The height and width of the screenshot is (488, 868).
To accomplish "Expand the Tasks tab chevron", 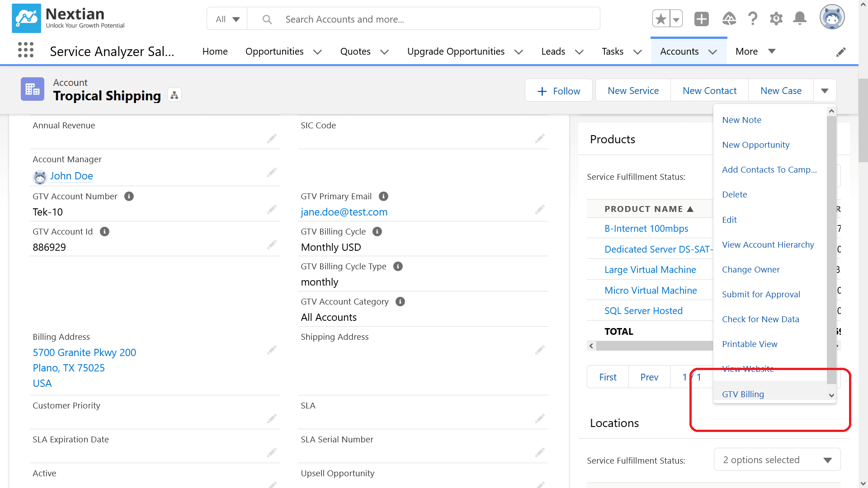I will tap(638, 52).
